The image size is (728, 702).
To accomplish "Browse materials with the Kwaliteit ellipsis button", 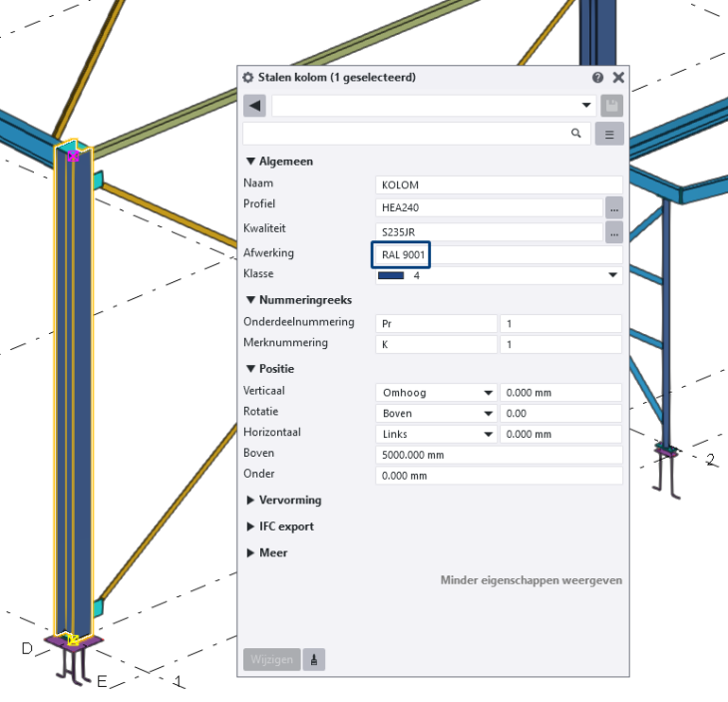I will coord(613,232).
